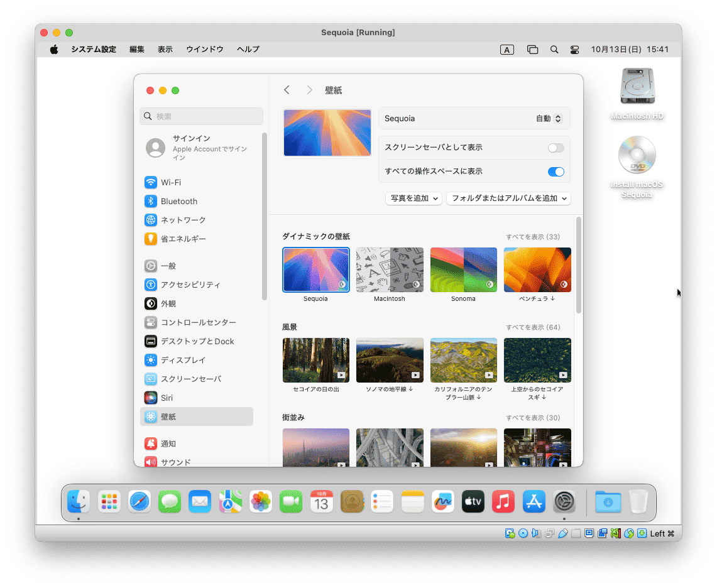Show all 33 dynamic wallpapers
The width and height of the screenshot is (717, 588).
click(533, 237)
